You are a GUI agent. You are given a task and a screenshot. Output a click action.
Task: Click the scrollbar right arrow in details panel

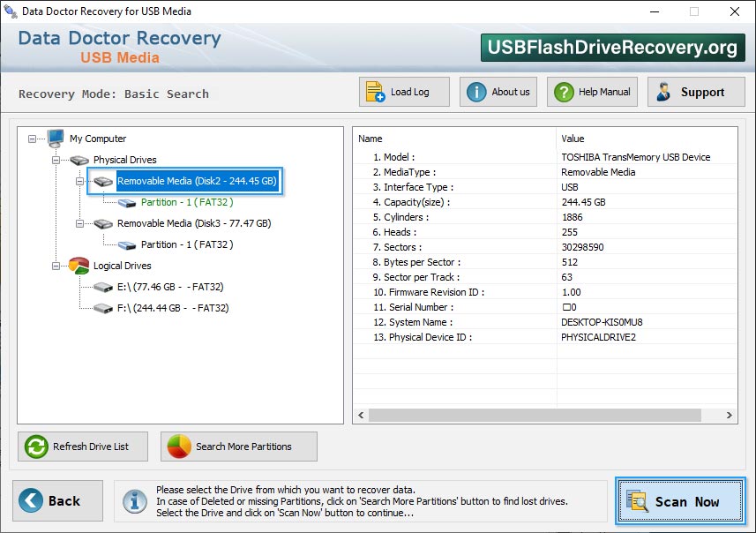[729, 416]
